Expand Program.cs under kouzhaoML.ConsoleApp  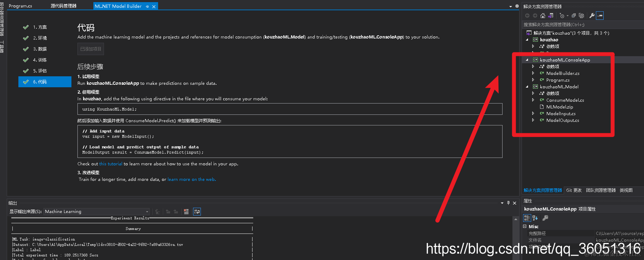click(x=533, y=80)
